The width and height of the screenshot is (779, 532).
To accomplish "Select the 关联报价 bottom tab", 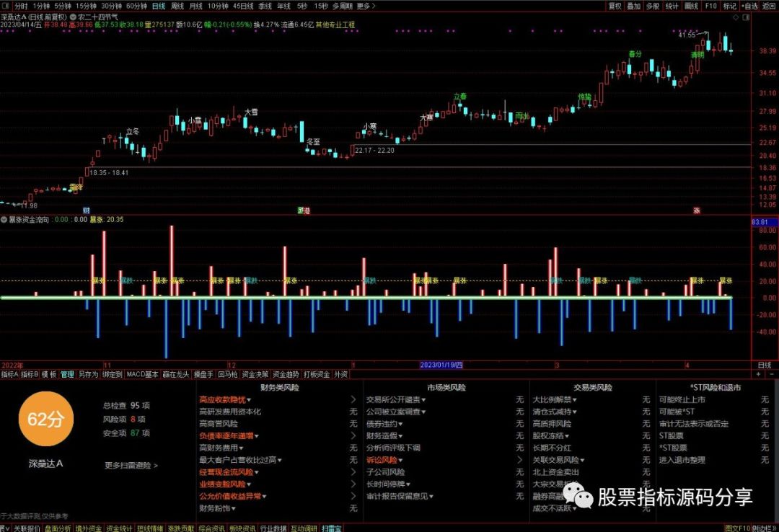I will tap(27, 528).
